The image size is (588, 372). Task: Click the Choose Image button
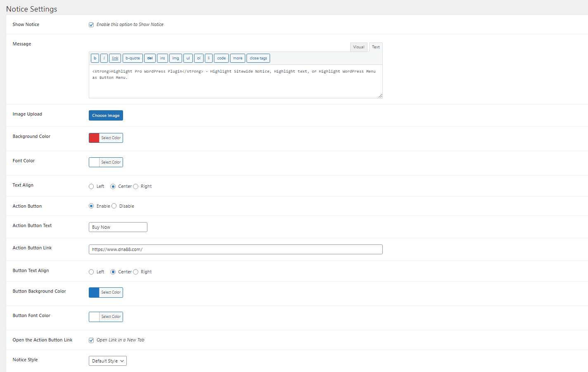(106, 116)
